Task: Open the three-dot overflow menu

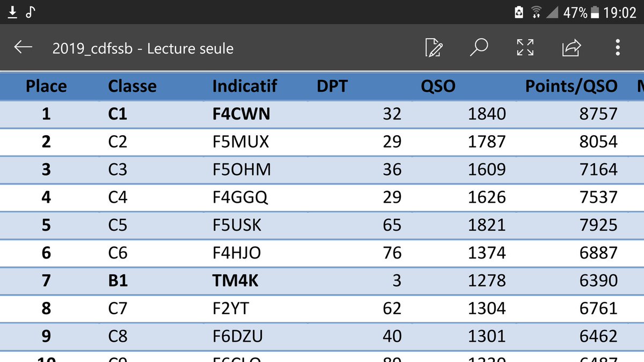Action: point(618,48)
